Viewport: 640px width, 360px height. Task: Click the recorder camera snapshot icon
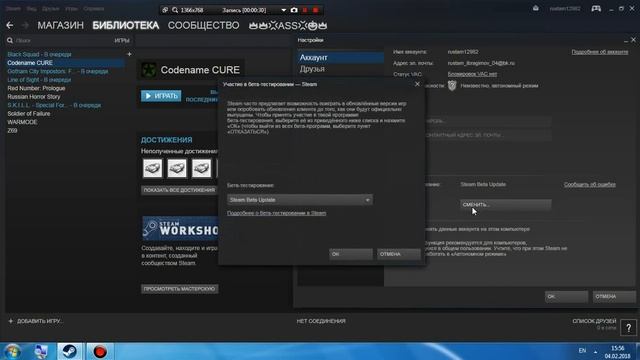point(294,10)
